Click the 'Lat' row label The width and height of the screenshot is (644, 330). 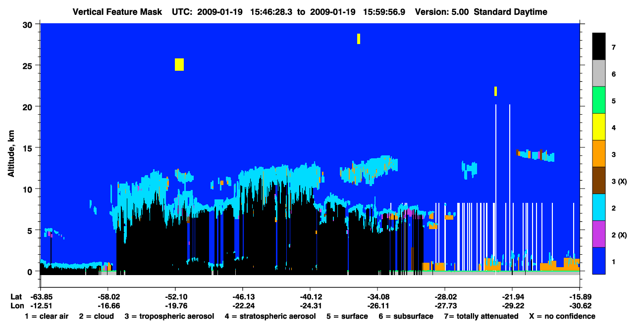tap(16, 297)
